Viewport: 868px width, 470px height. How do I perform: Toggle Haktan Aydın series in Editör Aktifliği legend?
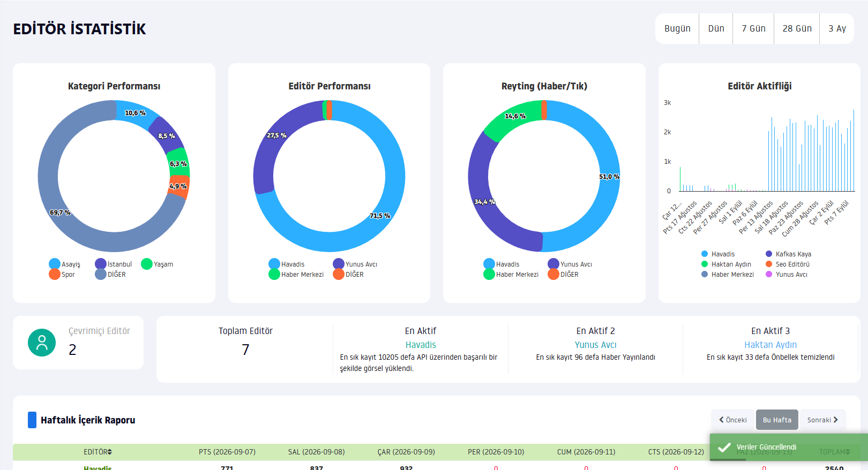click(726, 264)
